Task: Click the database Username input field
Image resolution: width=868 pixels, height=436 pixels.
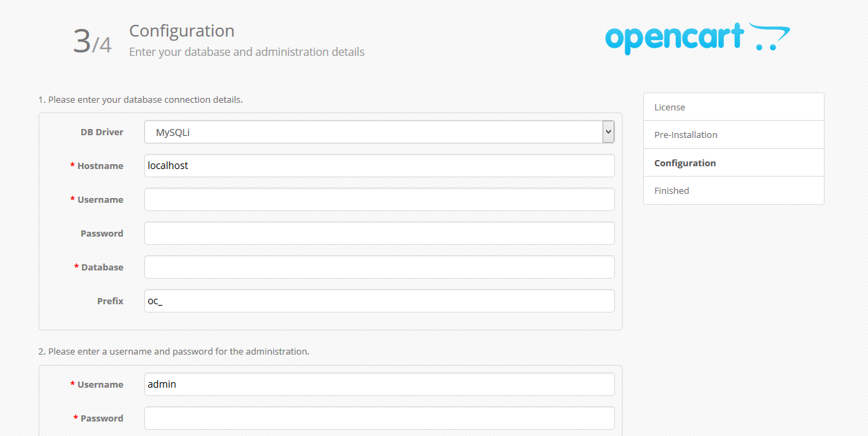Action: (379, 199)
